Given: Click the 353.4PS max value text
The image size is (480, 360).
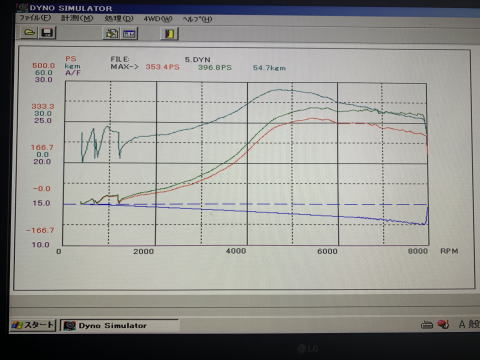Looking at the screenshot, I should pyautogui.click(x=163, y=67).
